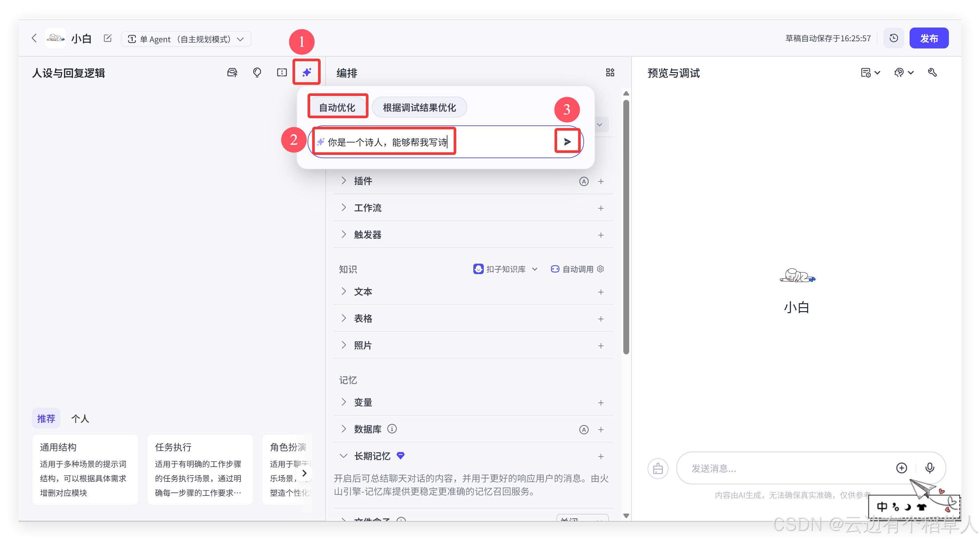The height and width of the screenshot is (541, 980).
Task: Click the send arrow in optimize box
Action: [x=567, y=142]
